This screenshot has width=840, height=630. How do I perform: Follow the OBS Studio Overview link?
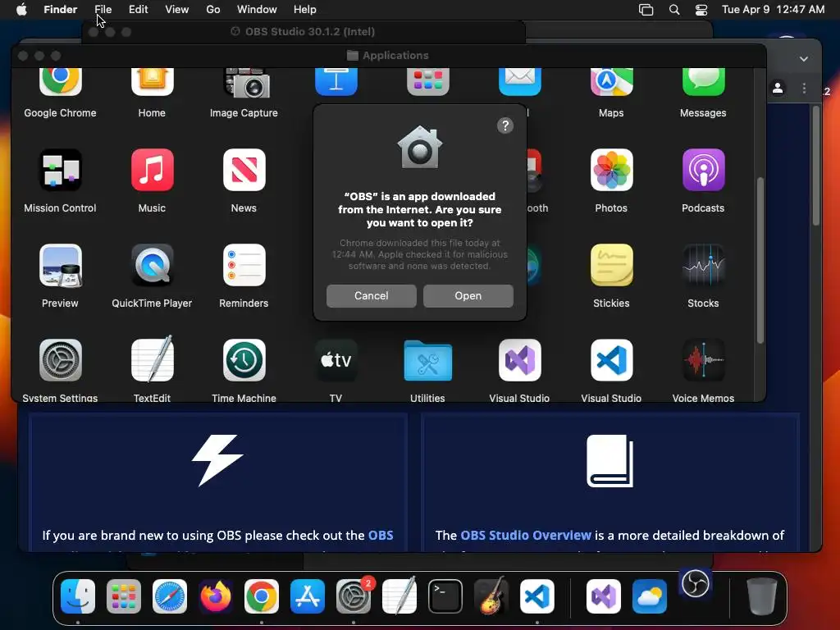click(x=526, y=535)
